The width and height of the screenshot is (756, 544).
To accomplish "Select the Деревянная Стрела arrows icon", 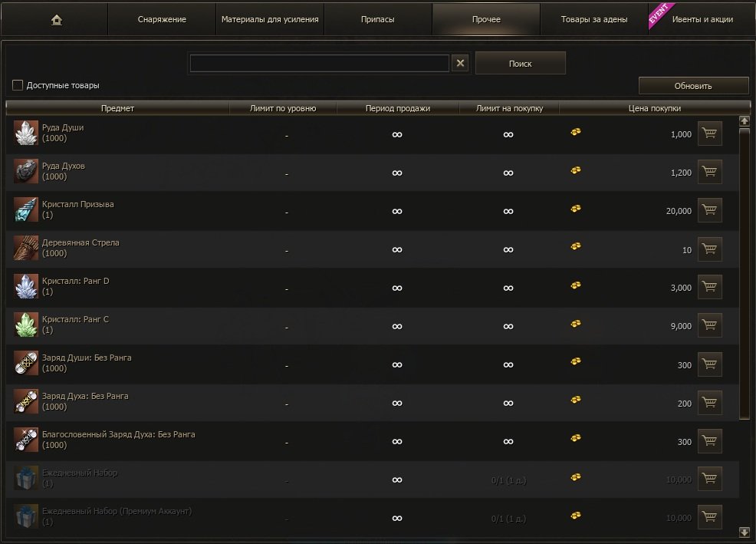I will (x=26, y=248).
